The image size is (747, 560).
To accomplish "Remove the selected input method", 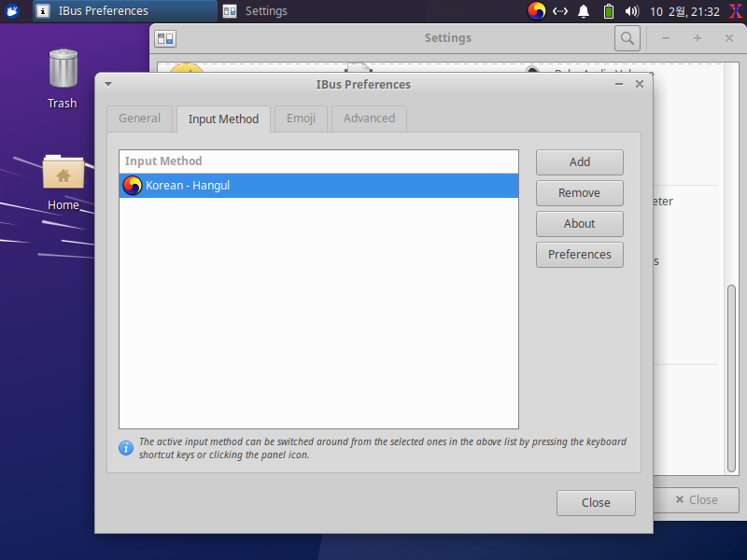I will point(579,193).
